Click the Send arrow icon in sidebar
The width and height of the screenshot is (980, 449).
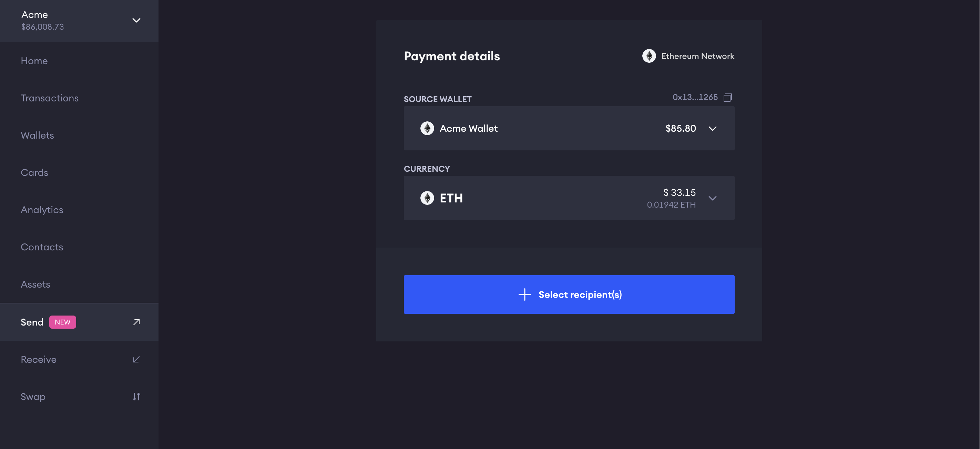[x=136, y=322]
